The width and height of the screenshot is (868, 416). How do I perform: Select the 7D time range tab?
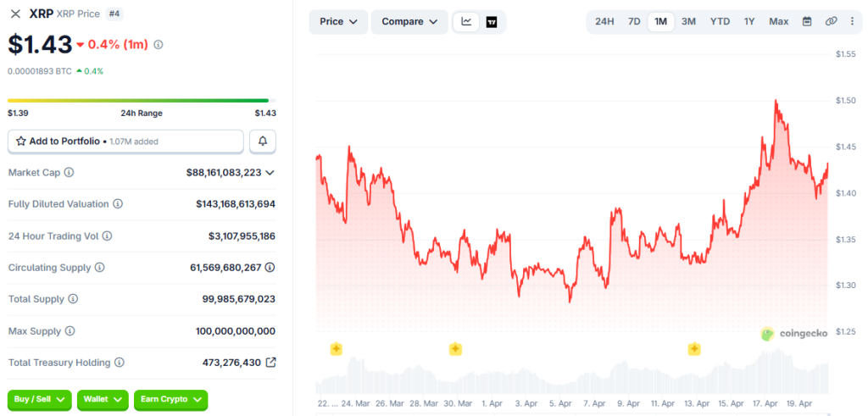[634, 21]
